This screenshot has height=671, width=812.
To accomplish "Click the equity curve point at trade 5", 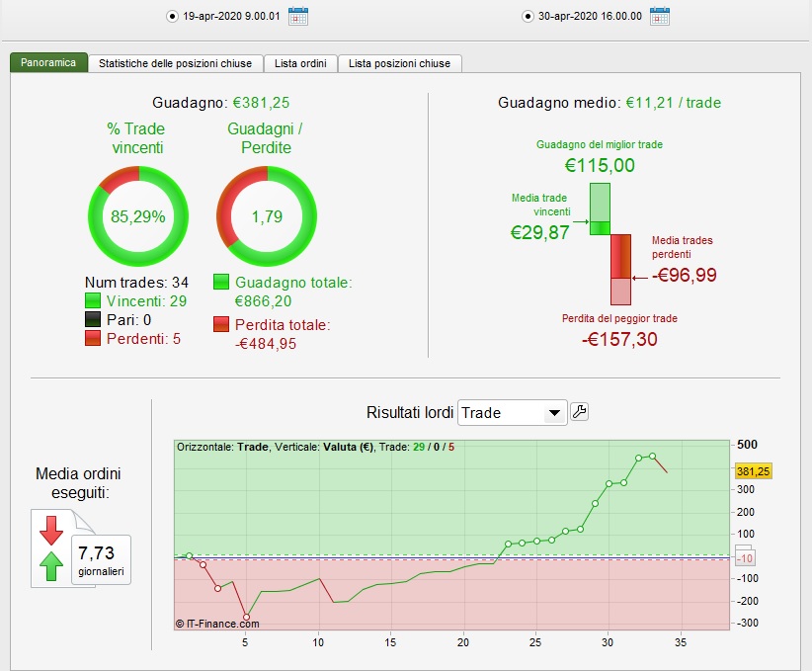I will 247,617.
